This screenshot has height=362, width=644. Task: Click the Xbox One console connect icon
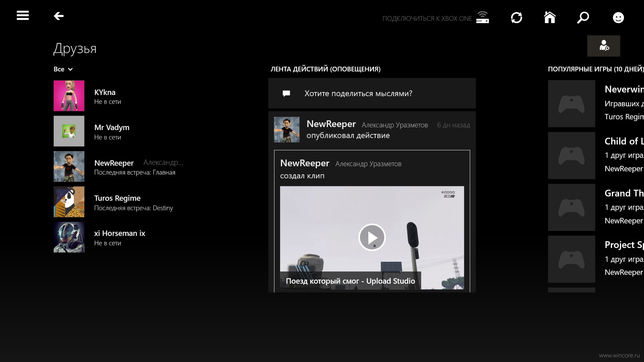[x=483, y=17]
